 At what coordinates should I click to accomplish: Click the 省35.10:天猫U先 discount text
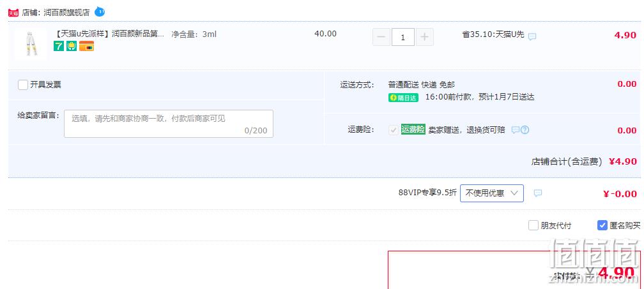click(x=493, y=34)
